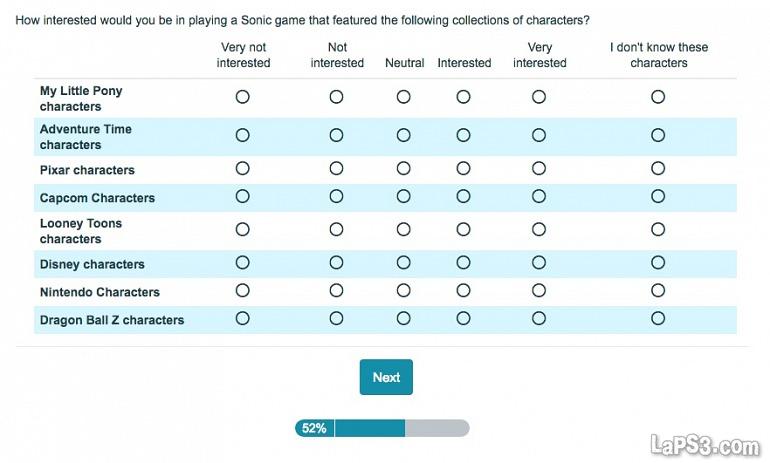Mark Dragon Ball Z characters as unknown

pos(658,319)
